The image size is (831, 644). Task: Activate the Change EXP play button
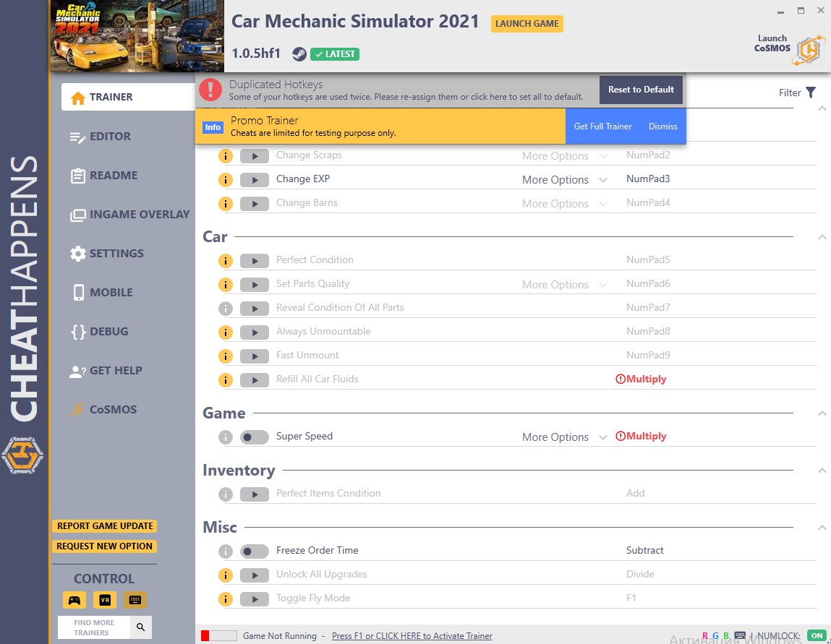click(255, 179)
